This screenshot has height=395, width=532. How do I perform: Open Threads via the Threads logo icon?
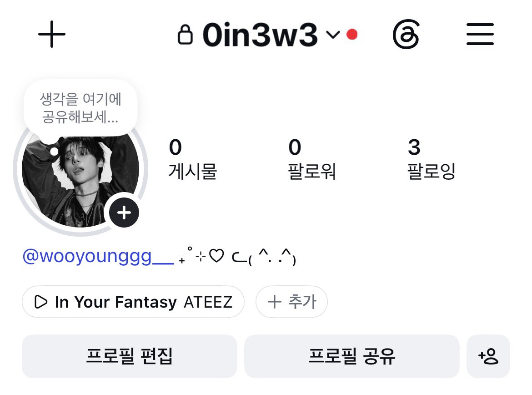click(406, 34)
